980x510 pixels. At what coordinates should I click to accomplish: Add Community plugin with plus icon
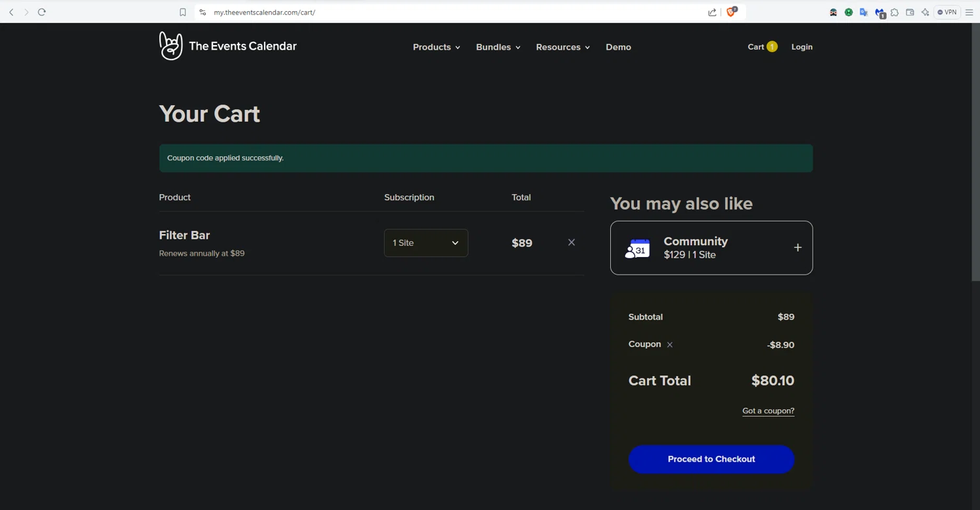pyautogui.click(x=798, y=248)
